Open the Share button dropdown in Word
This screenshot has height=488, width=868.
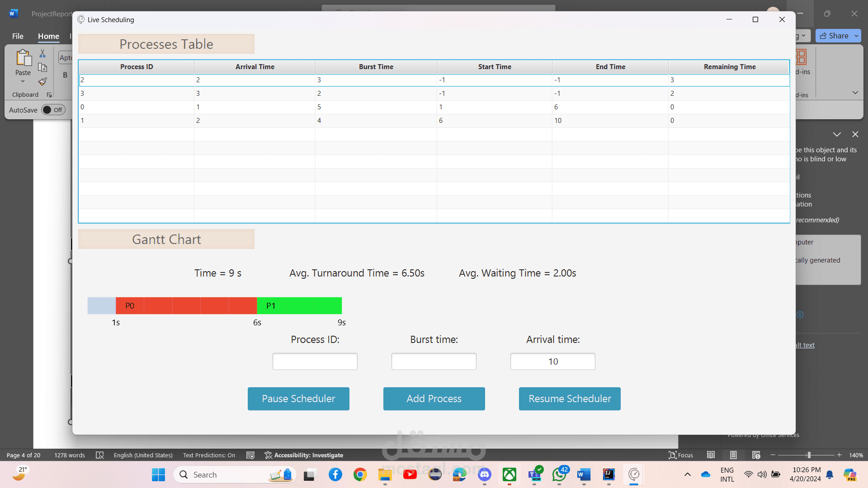856,36
